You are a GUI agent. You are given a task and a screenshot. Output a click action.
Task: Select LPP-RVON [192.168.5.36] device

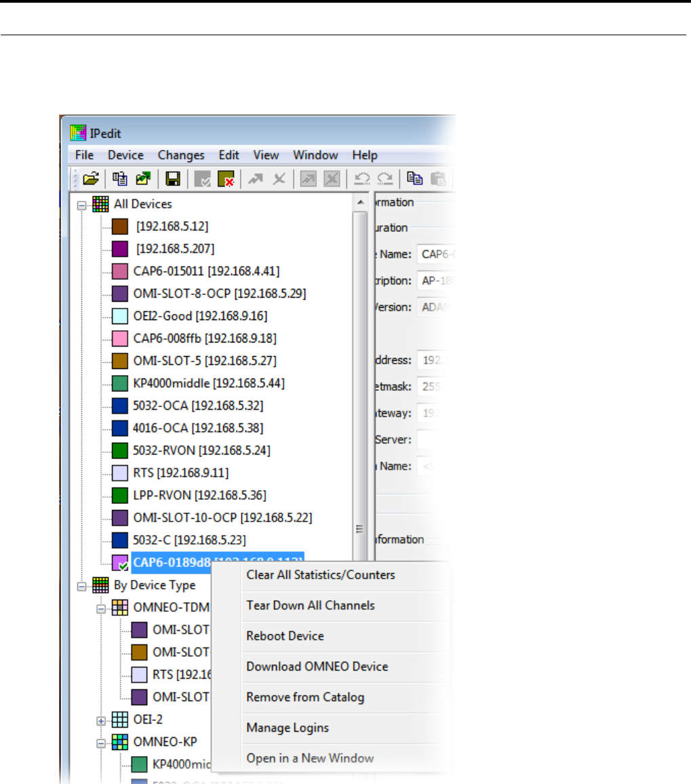(199, 496)
